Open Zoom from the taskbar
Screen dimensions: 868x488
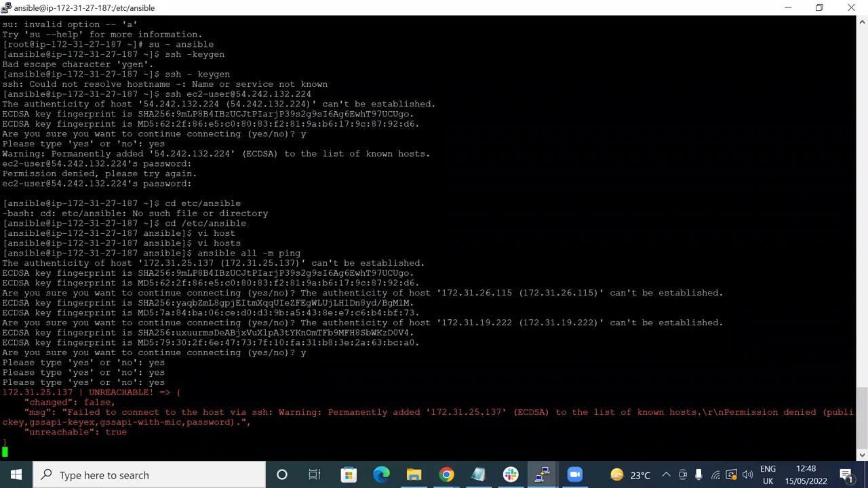click(x=575, y=475)
